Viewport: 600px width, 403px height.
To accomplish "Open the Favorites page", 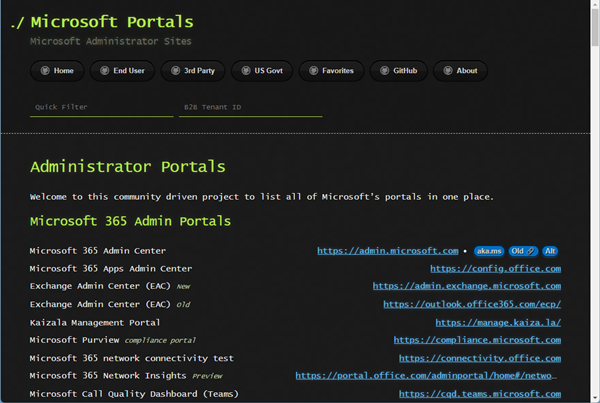I will 331,71.
